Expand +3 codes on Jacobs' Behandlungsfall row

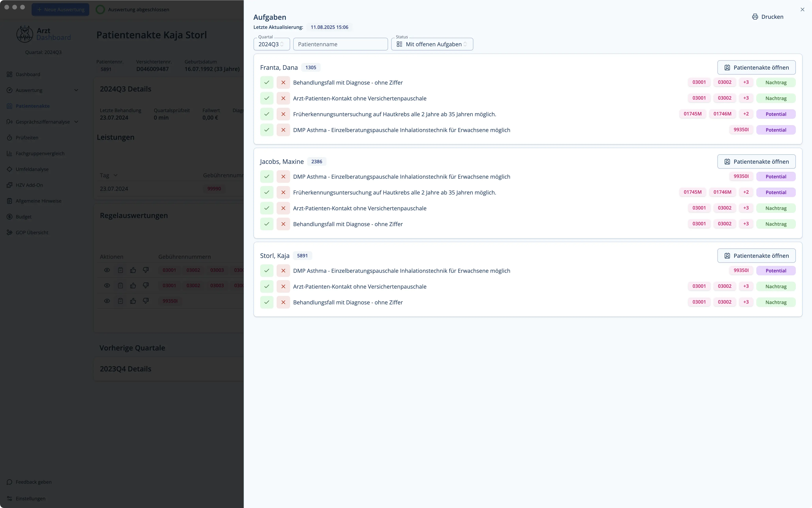tap(746, 224)
